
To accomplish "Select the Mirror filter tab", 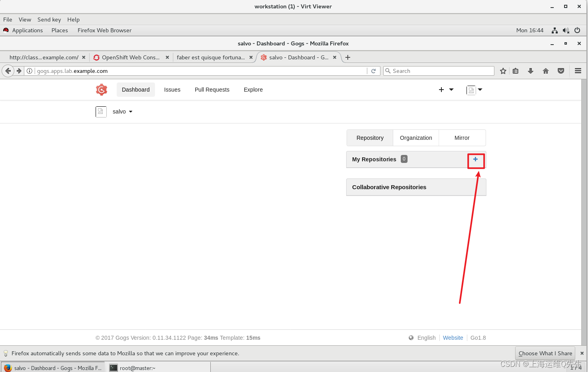I will 462,138.
